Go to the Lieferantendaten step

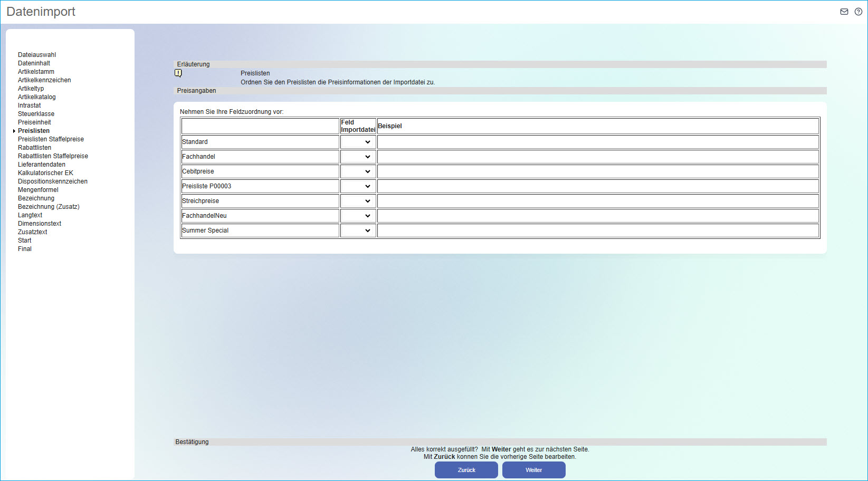[x=42, y=165]
